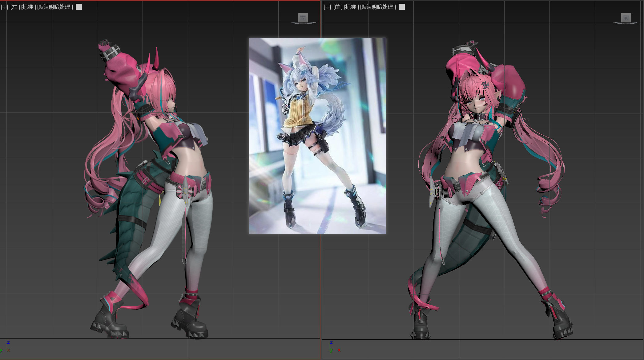This screenshot has width=644, height=360.
Task: Open the [+] general menu in left viewport
Action: (4, 7)
